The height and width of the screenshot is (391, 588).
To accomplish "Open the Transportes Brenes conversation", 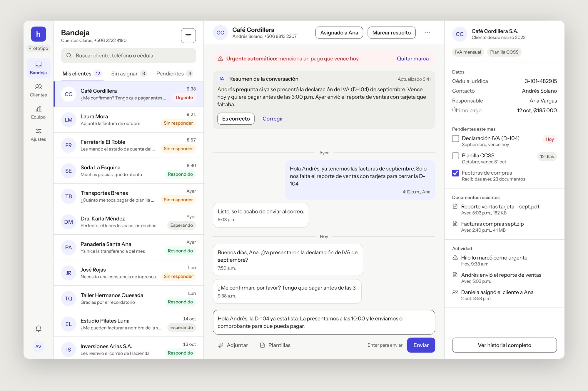I will click(128, 196).
